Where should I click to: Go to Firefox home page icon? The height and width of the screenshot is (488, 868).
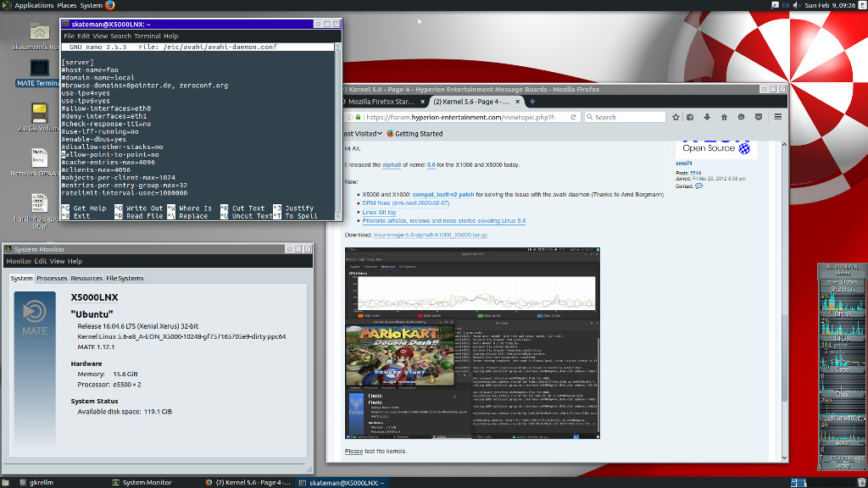tap(724, 117)
